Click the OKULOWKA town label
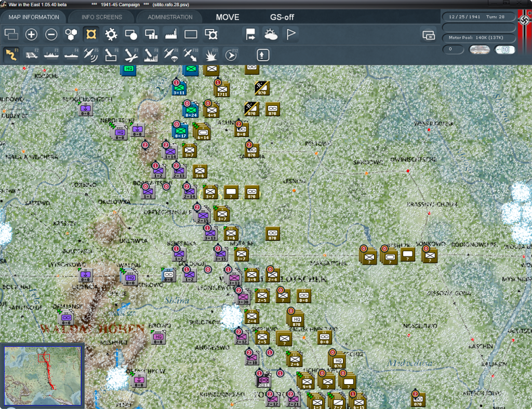This screenshot has width=532, height=409. [114, 202]
